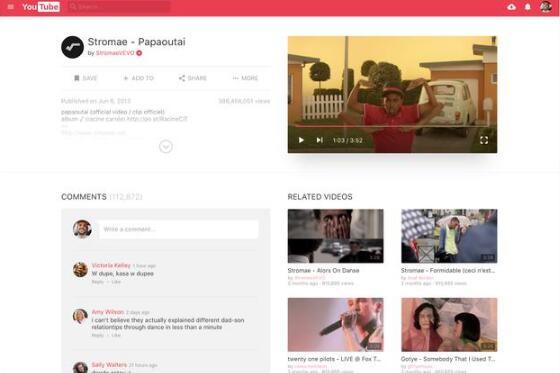
Task: Play the Papaoutai video
Action: tap(301, 140)
